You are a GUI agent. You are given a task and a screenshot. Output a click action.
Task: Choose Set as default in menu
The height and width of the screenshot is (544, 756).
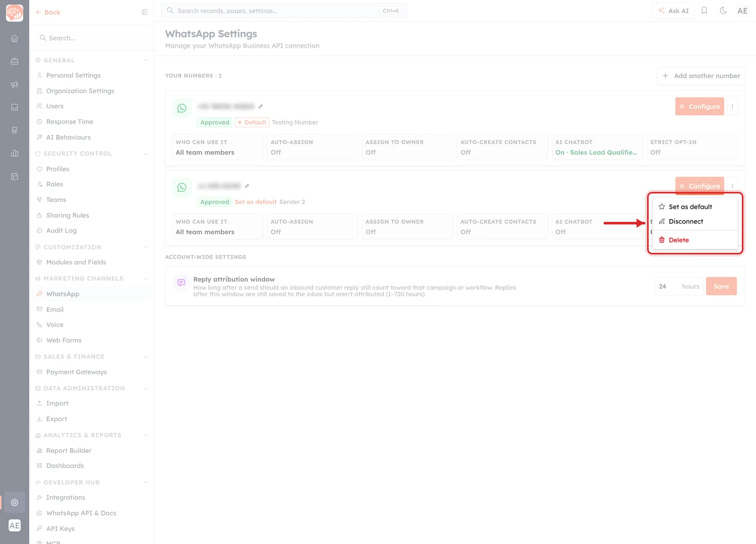[x=695, y=207]
